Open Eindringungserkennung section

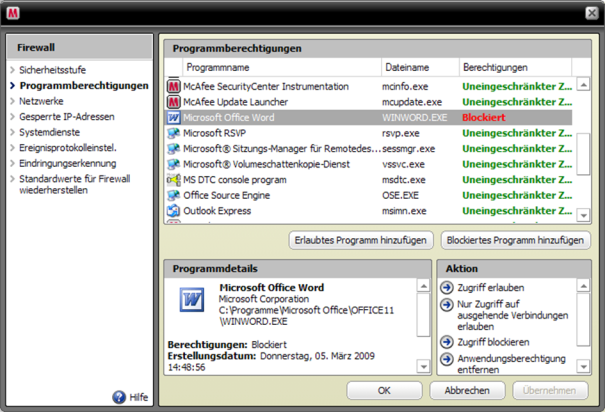pos(68,163)
